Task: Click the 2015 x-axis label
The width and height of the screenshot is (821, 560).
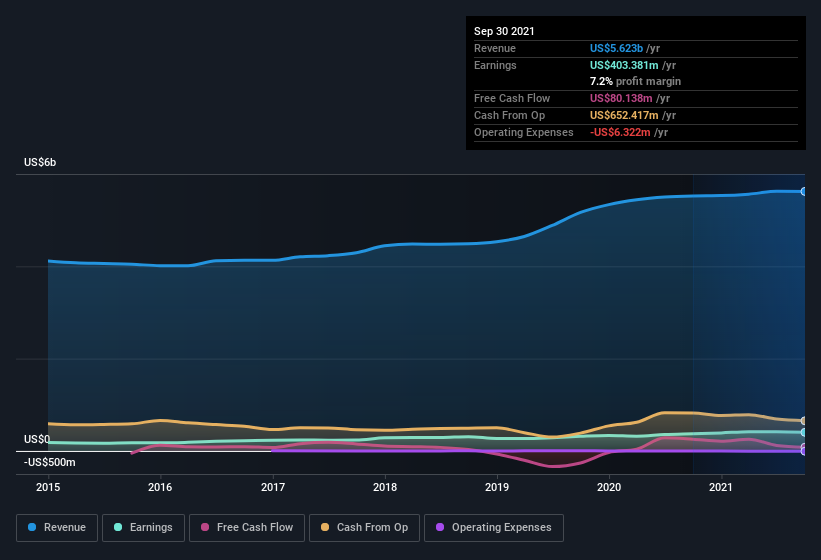Action: (48, 487)
